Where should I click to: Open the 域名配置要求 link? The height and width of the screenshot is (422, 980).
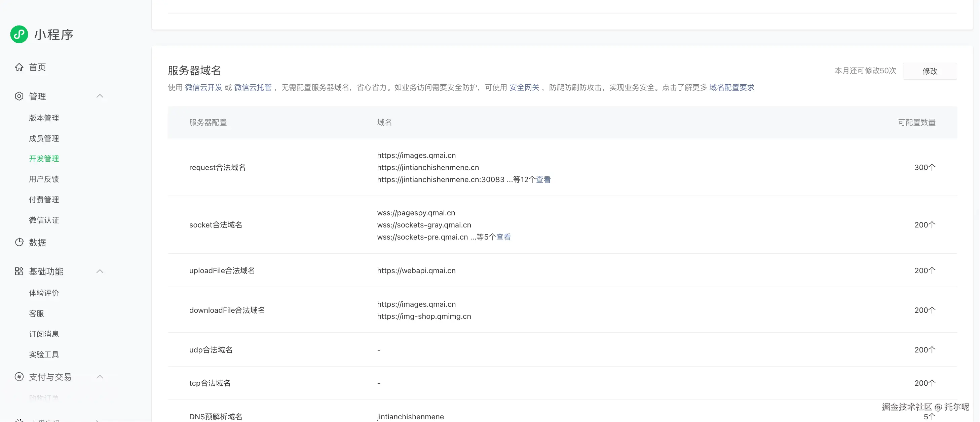click(x=731, y=87)
